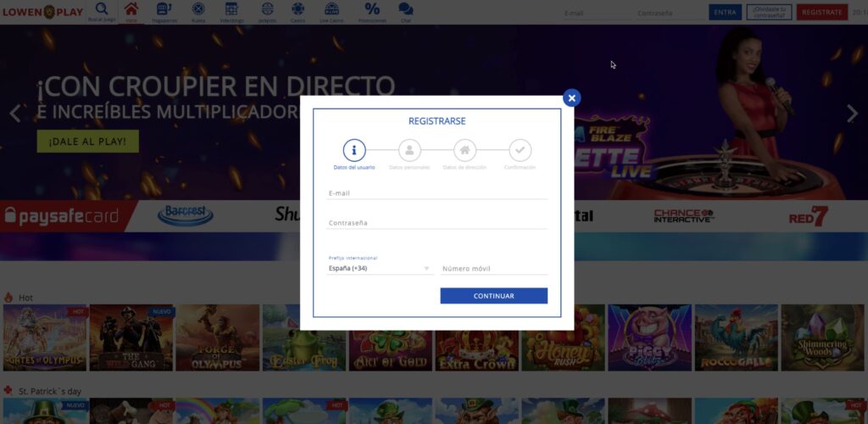
Task: Click the Red7 provider logo
Action: click(809, 216)
